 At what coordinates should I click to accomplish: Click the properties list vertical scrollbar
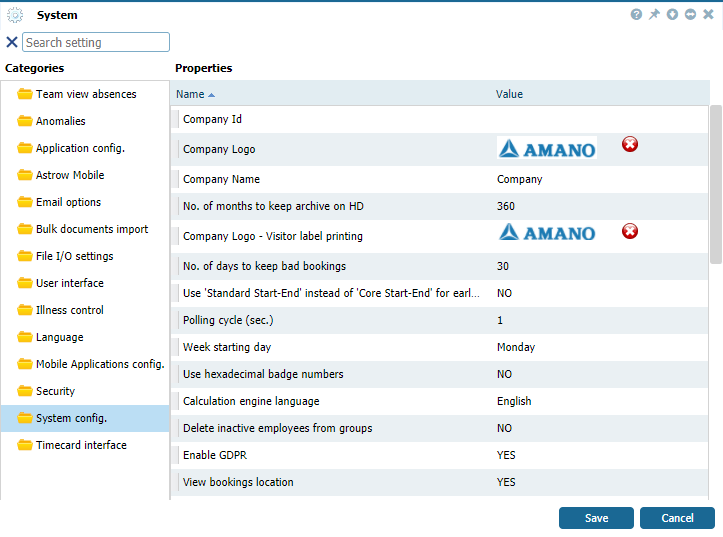716,184
